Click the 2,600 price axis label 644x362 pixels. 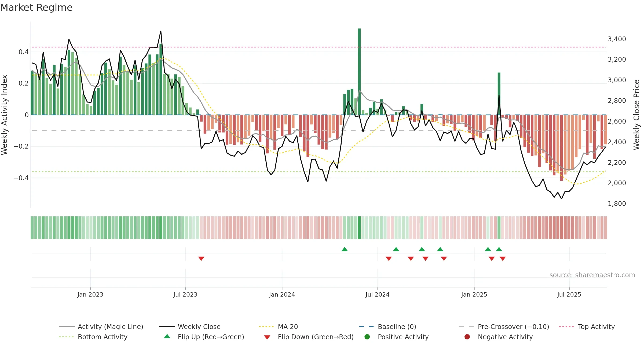coord(617,121)
